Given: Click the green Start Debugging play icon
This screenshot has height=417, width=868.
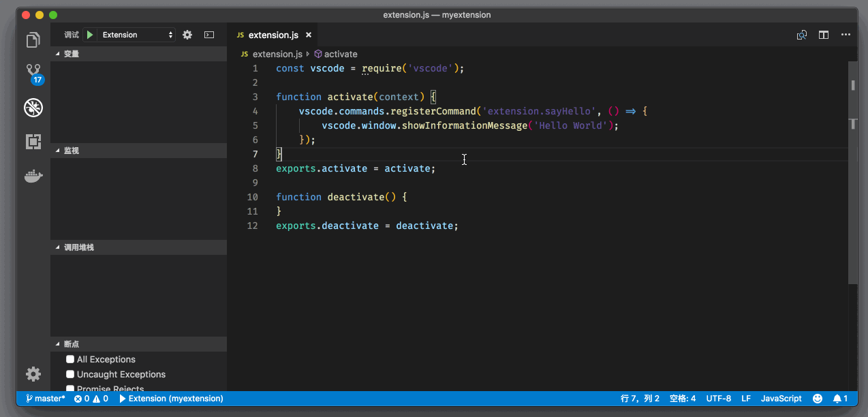Looking at the screenshot, I should click(90, 35).
